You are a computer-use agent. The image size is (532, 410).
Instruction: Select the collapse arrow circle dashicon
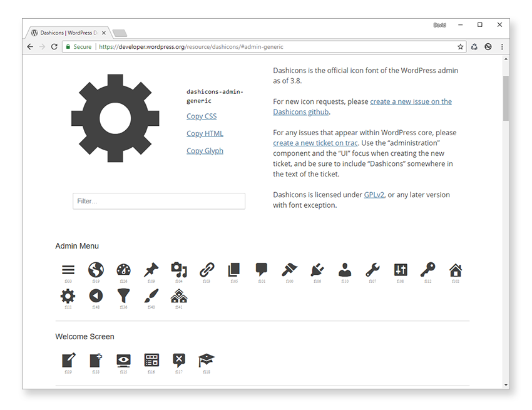[x=96, y=296]
